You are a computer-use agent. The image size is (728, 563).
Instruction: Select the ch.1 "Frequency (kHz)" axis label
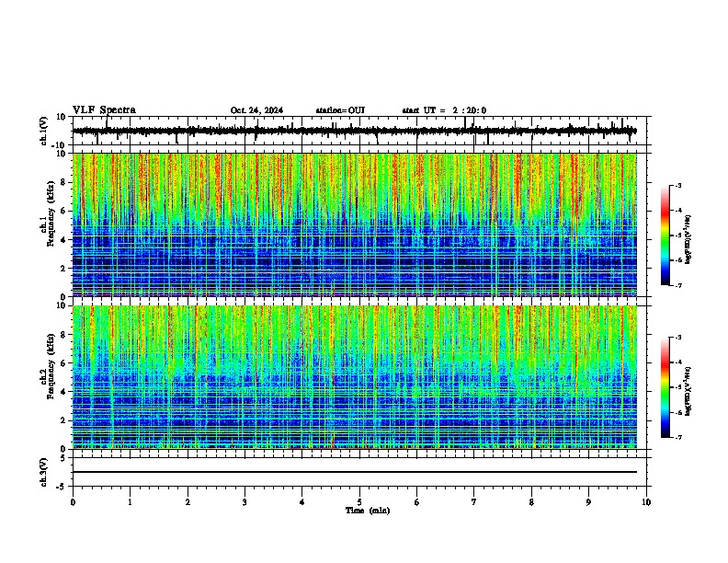click(51, 214)
